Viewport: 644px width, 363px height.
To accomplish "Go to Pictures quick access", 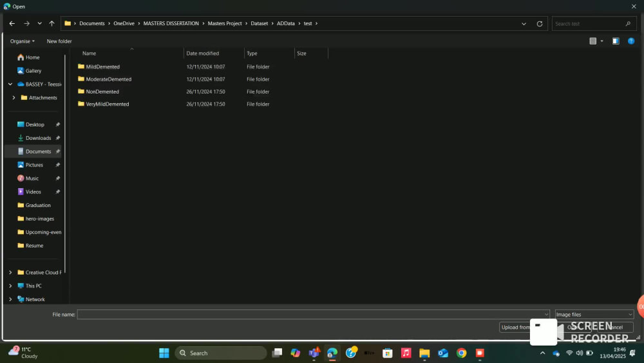I will 34,165.
